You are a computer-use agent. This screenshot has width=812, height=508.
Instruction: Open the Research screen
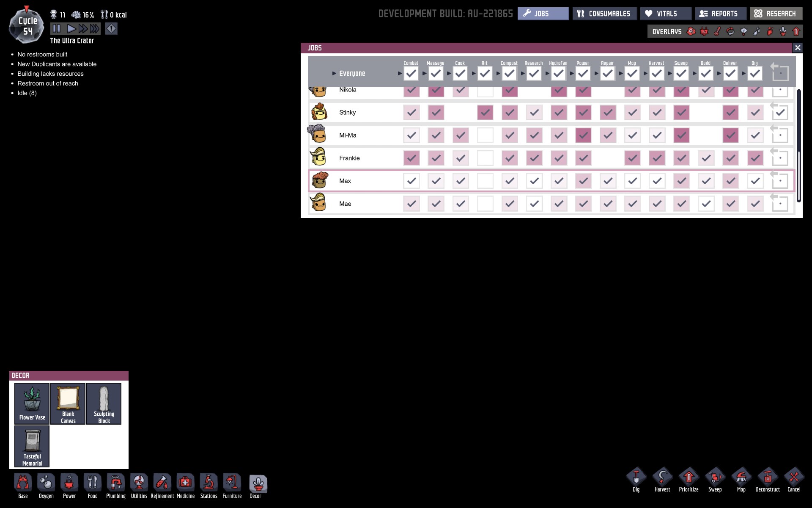pos(776,14)
